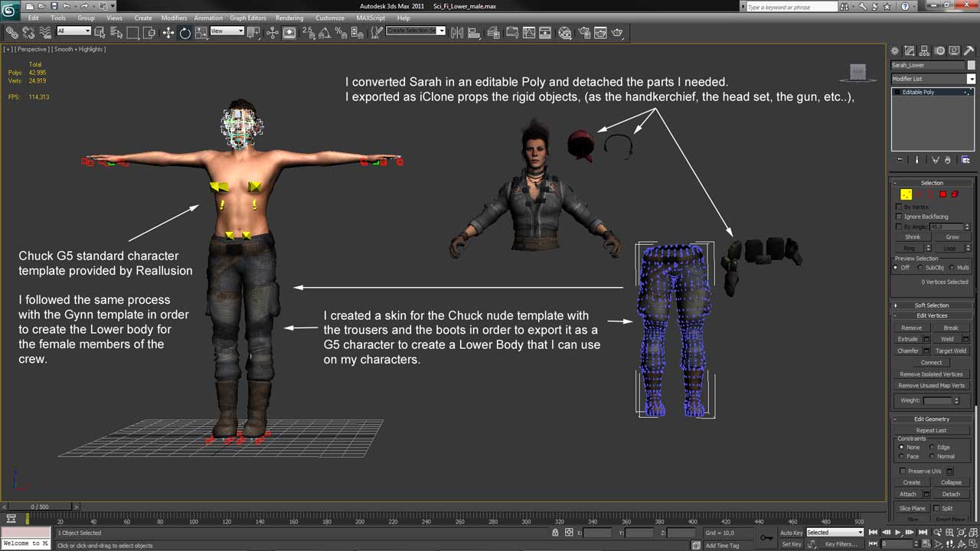Screen dimensions: 980x551
Task: Click the Select and Link tool
Action: (11, 32)
